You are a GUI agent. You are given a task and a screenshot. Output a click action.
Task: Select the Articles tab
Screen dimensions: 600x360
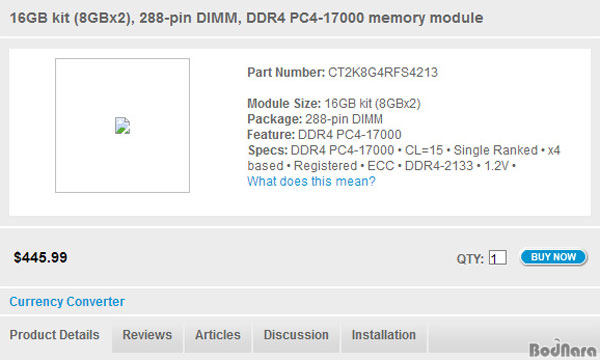pos(218,335)
